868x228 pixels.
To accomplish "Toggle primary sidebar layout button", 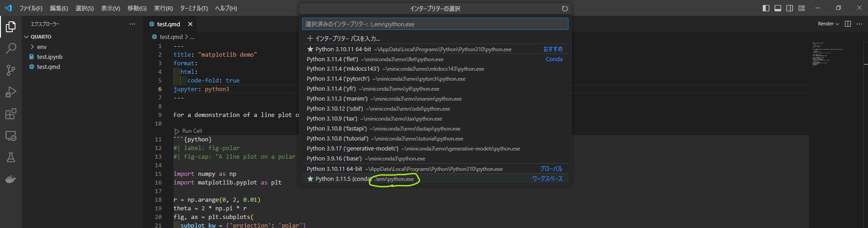I will [x=766, y=8].
